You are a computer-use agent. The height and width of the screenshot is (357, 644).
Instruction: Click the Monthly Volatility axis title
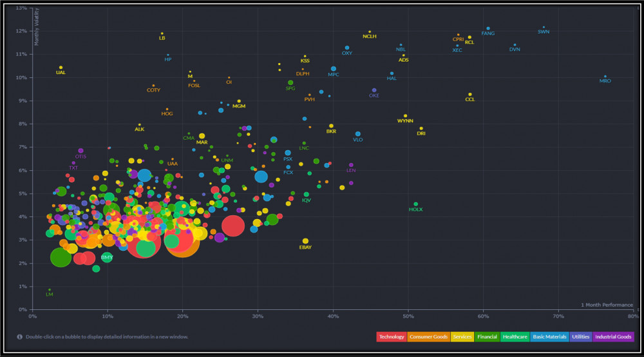tap(36, 26)
